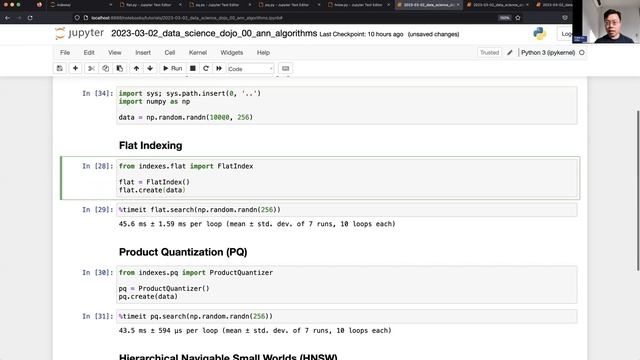
Task: Click the Product Quantization (PQ) heading
Action: [183, 252]
